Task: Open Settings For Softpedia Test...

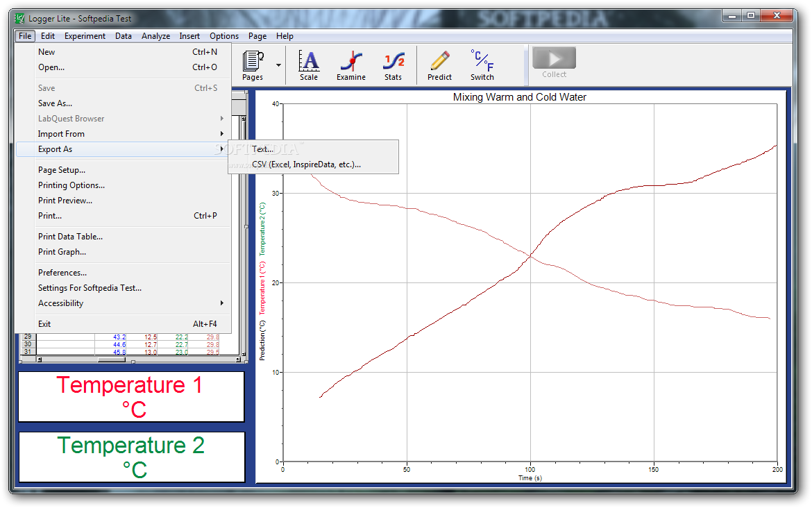Action: (x=124, y=287)
